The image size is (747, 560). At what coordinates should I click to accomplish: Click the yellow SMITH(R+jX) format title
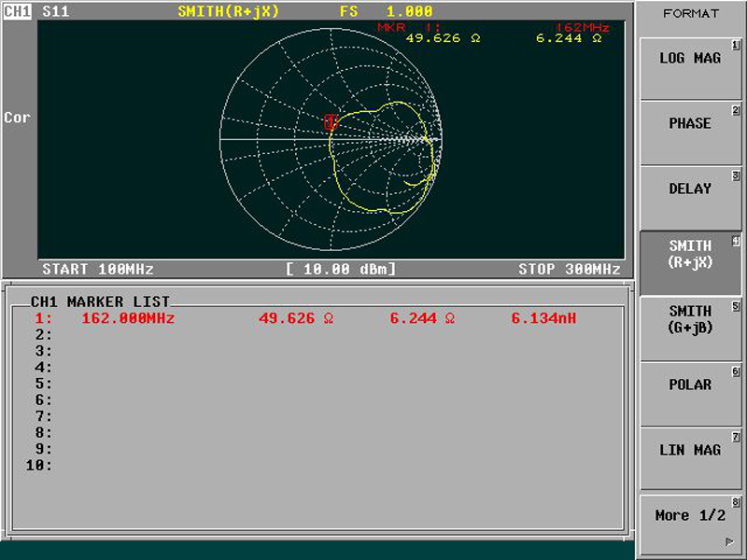228,11
